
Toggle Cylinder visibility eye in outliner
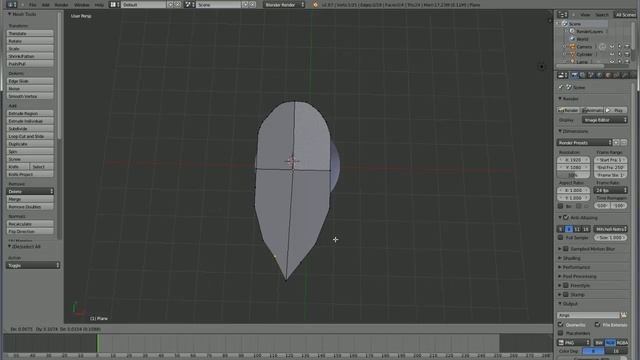tap(612, 54)
